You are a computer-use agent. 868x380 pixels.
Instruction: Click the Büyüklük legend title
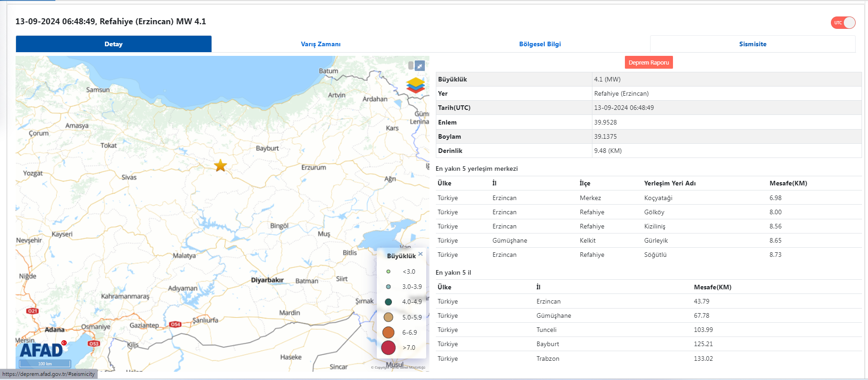tap(401, 256)
